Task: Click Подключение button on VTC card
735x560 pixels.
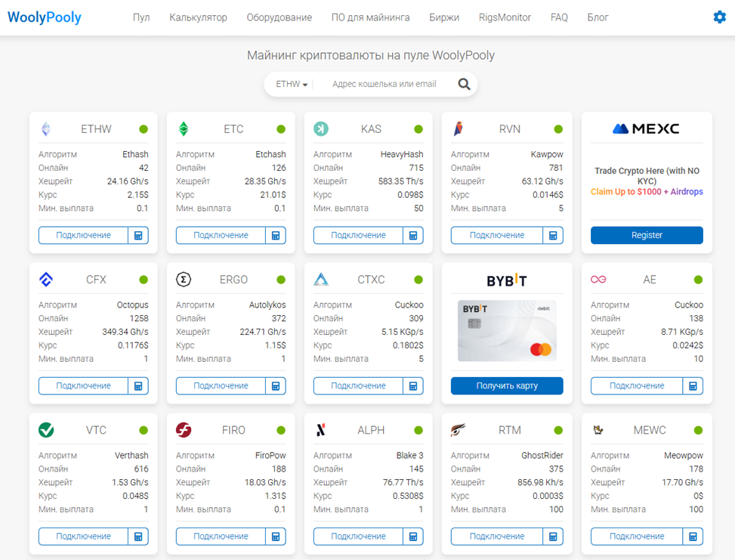Action: (83, 537)
